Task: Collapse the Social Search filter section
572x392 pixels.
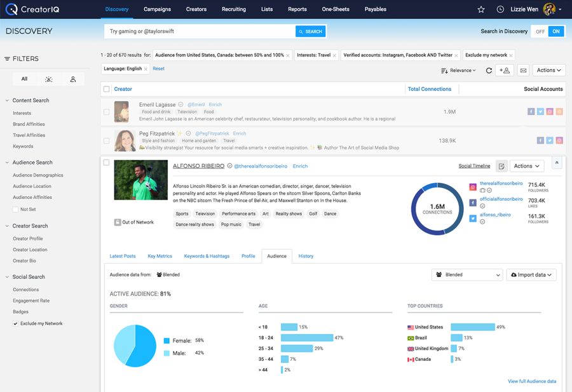Action: tap(7, 277)
